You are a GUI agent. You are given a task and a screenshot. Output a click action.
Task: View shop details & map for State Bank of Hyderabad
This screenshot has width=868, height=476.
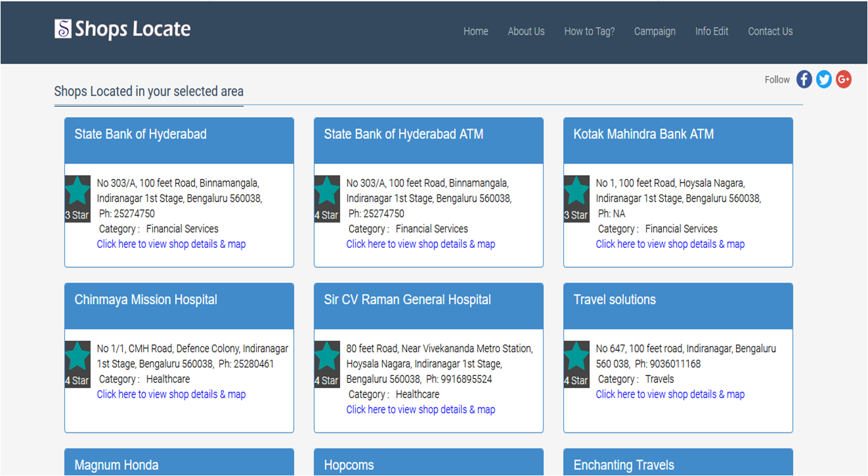pyautogui.click(x=171, y=244)
